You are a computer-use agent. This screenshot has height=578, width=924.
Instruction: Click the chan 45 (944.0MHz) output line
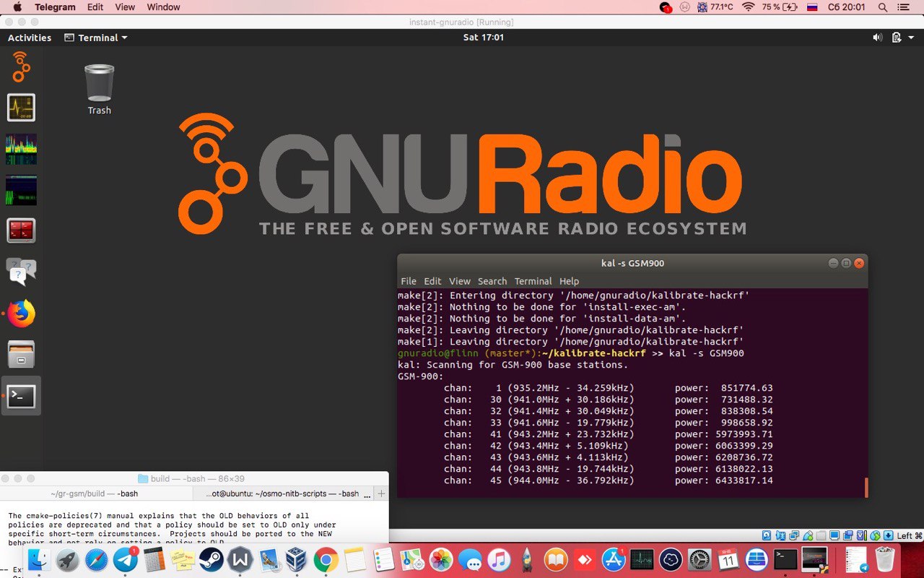pyautogui.click(x=608, y=480)
